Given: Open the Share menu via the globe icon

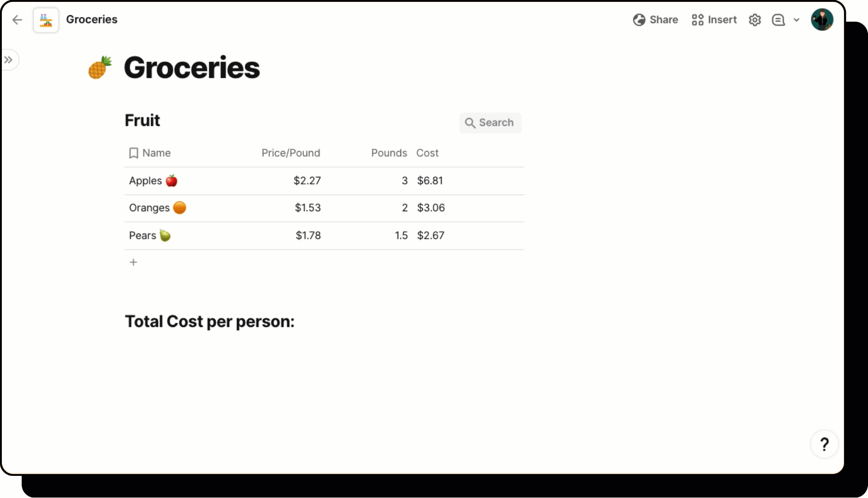Looking at the screenshot, I should [x=638, y=20].
